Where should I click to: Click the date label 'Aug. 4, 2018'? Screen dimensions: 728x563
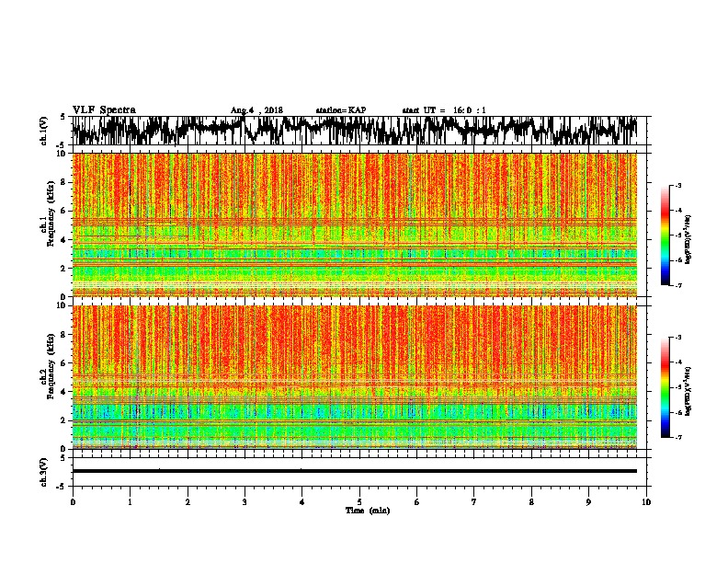click(x=256, y=110)
